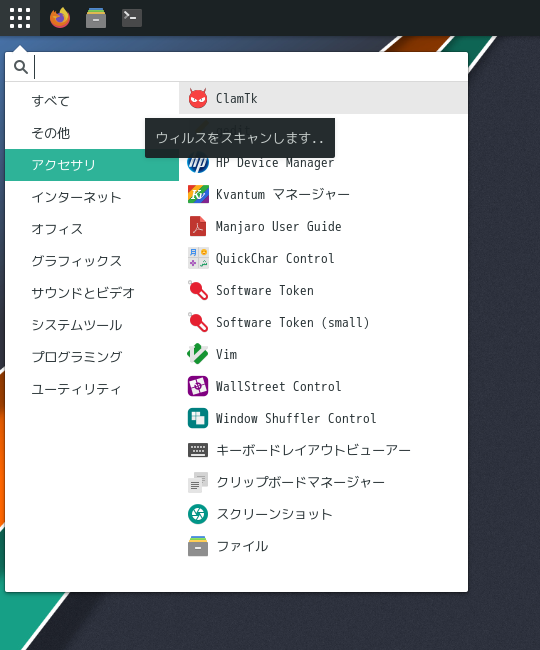
Task: Open the サウンドとビデオ category
Action: (x=92, y=293)
